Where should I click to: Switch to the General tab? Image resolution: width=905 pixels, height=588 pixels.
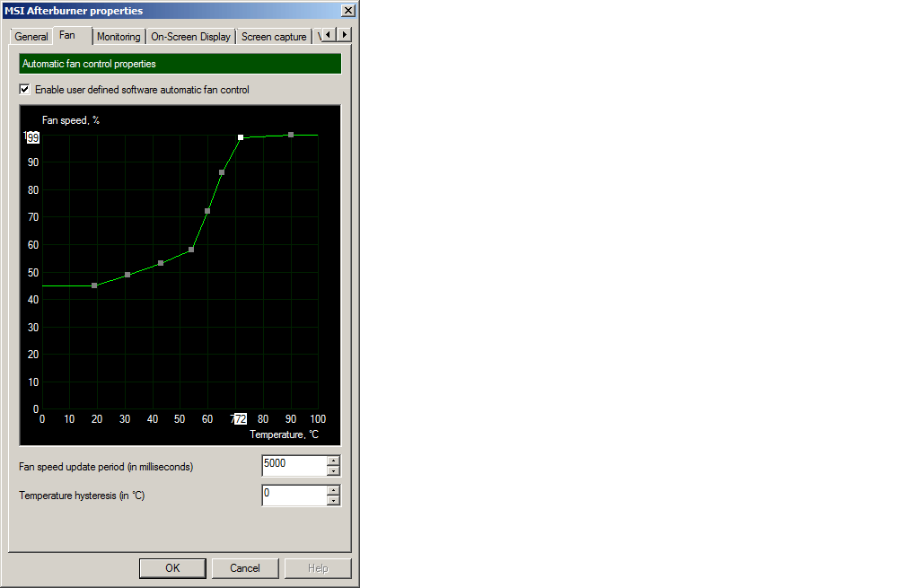tap(31, 36)
